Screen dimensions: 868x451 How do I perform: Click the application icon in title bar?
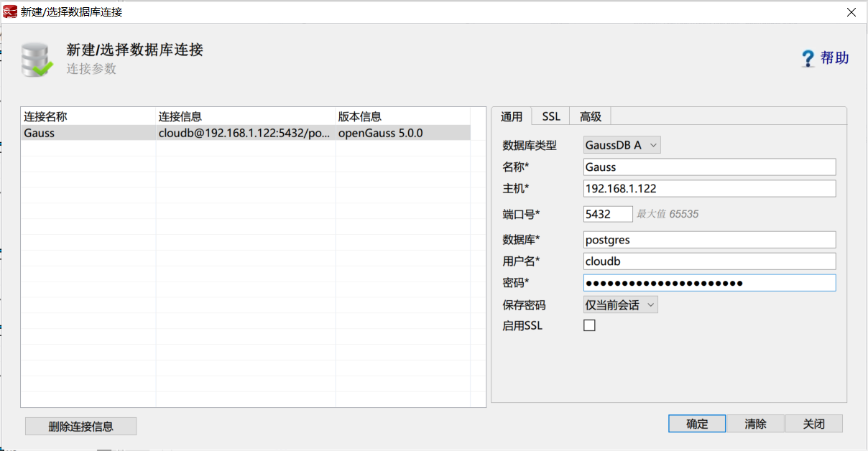(10, 11)
